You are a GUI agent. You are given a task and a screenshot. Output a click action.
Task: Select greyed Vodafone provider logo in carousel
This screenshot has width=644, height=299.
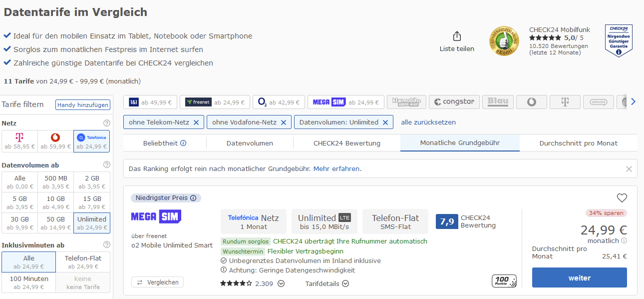[531, 102]
